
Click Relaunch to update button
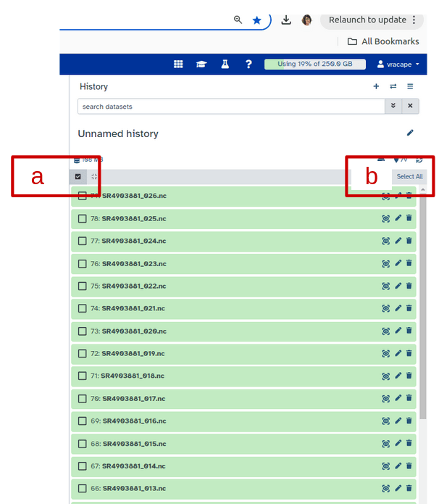372,20
